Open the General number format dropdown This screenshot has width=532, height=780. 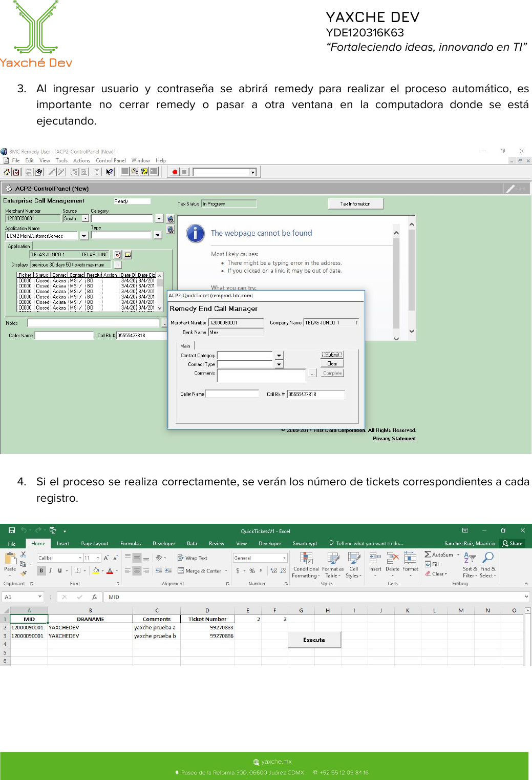coord(284,558)
